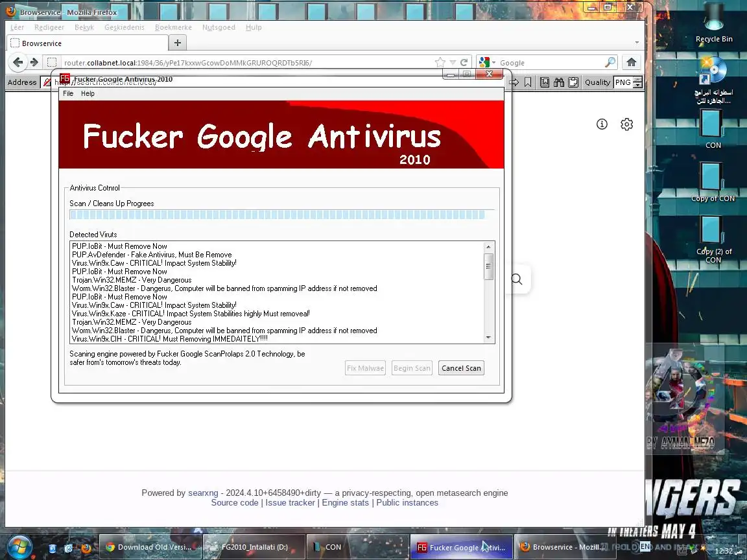Viewport: 747px width, 560px height.
Task: Click the Fix Malwae button
Action: [x=366, y=368]
